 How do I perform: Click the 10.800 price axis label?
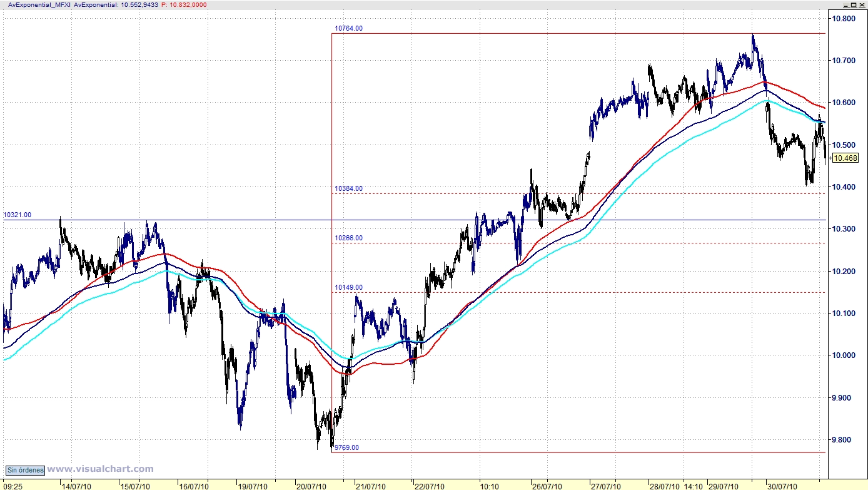842,19
